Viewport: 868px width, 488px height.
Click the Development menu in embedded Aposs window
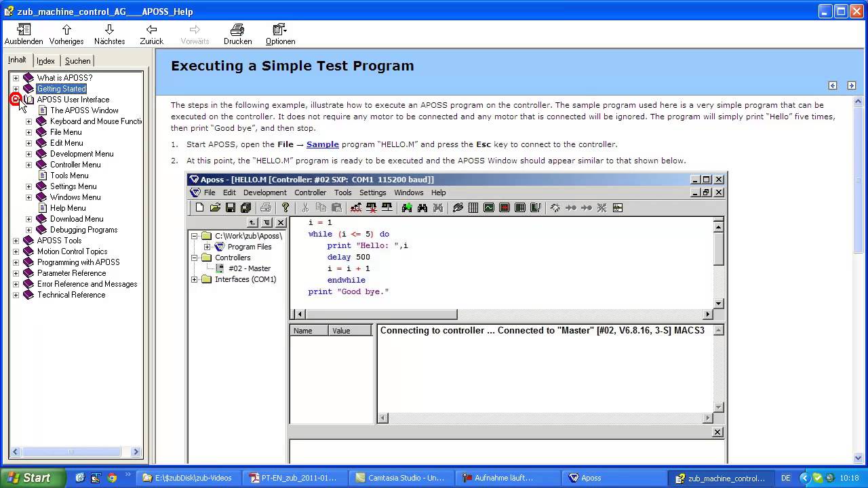[x=265, y=192]
